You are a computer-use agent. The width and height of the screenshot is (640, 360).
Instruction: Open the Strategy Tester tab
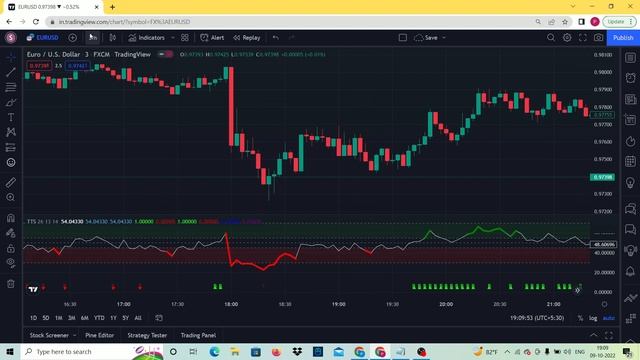[x=147, y=335]
